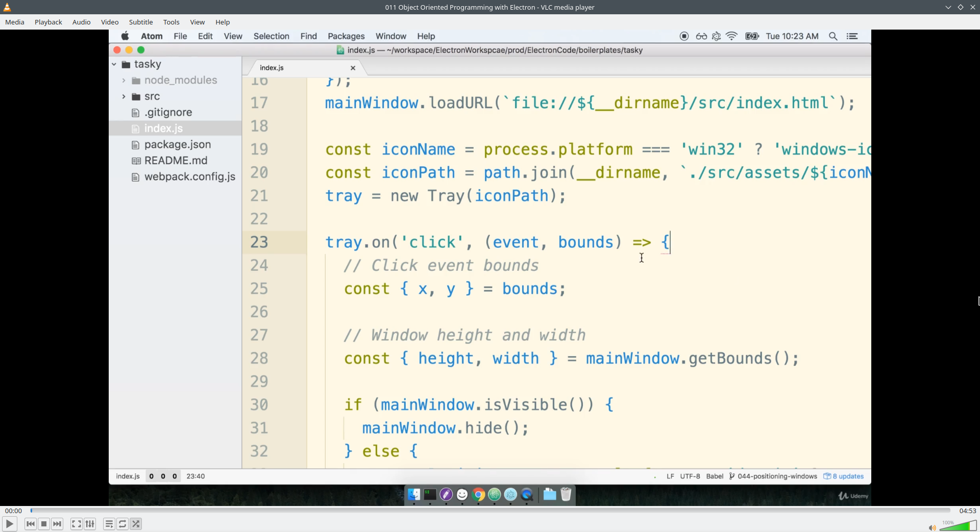The width and height of the screenshot is (980, 532).
Task: Open VLC Tools menu
Action: pyautogui.click(x=171, y=22)
